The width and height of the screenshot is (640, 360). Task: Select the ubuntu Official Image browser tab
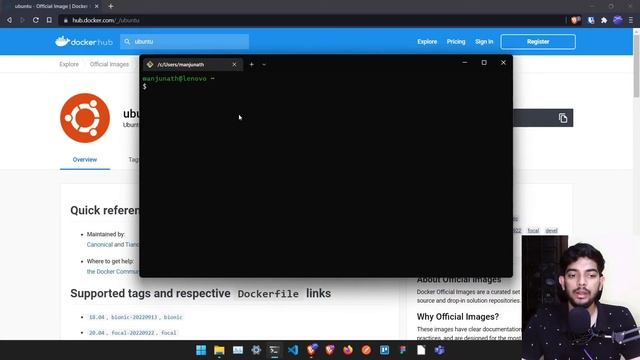pyautogui.click(x=51, y=6)
